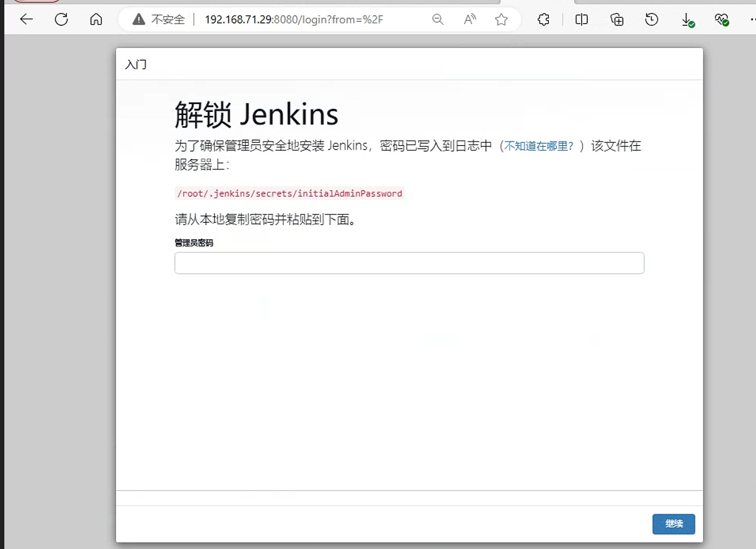Open the Browser Essentials heart icon
756x549 pixels.
coord(722,20)
